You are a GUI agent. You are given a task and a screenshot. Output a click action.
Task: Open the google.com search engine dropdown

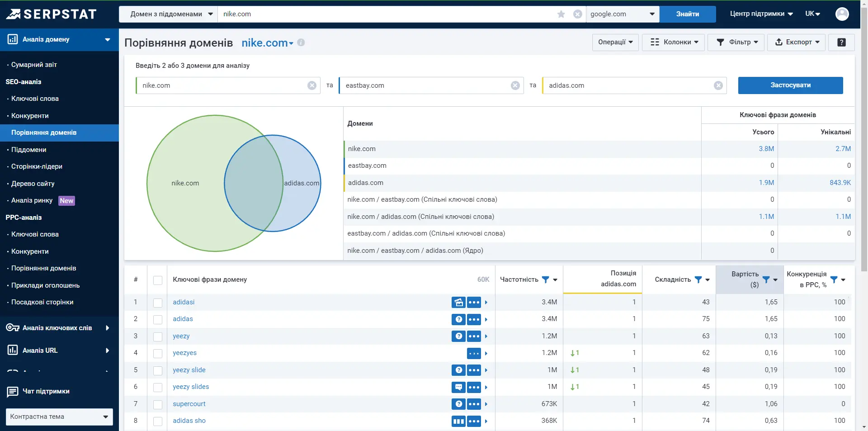coord(623,14)
